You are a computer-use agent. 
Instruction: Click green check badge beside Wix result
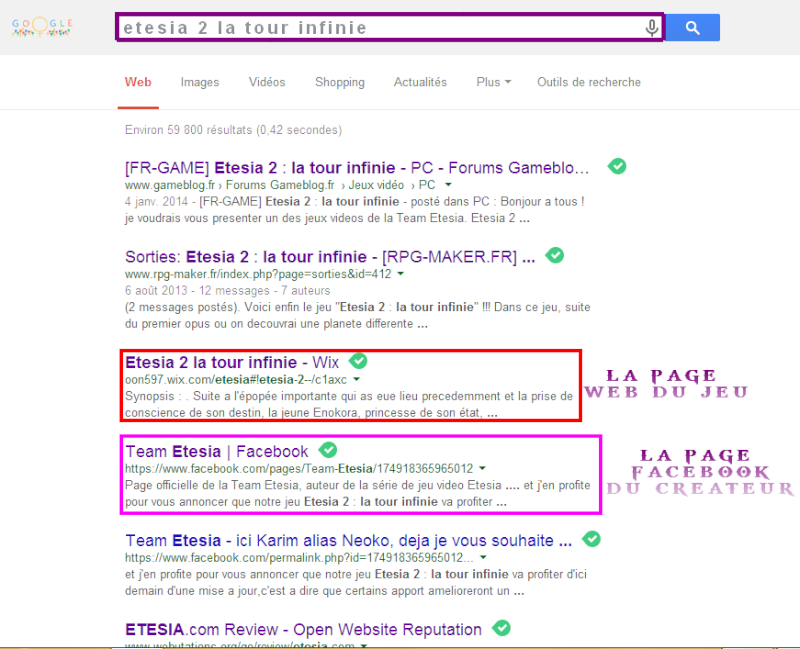pyautogui.click(x=358, y=360)
